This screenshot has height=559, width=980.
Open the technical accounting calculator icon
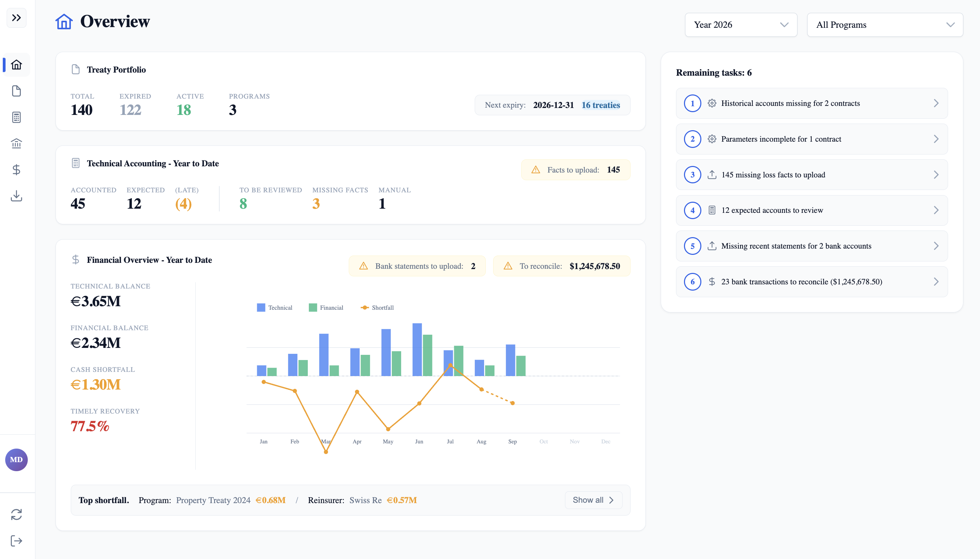click(16, 117)
